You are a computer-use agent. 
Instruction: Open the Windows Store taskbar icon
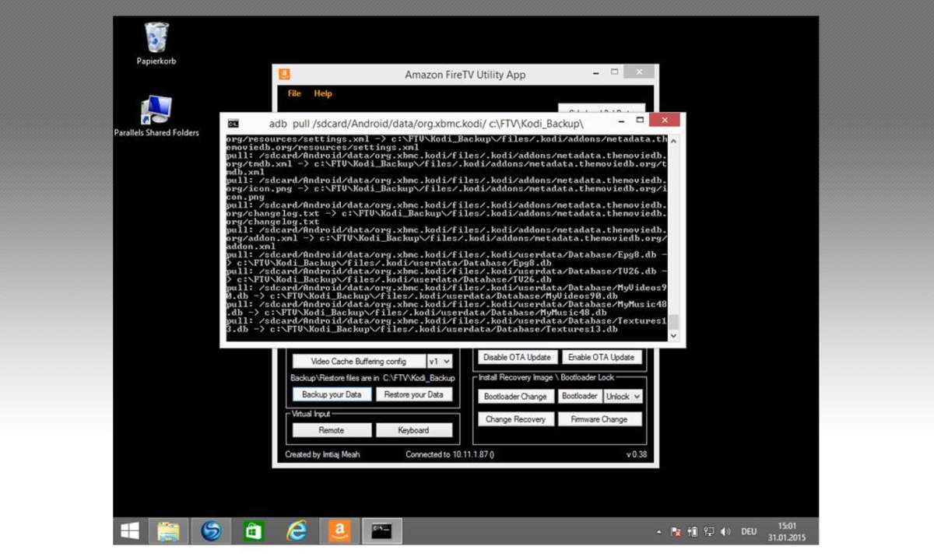(253, 531)
